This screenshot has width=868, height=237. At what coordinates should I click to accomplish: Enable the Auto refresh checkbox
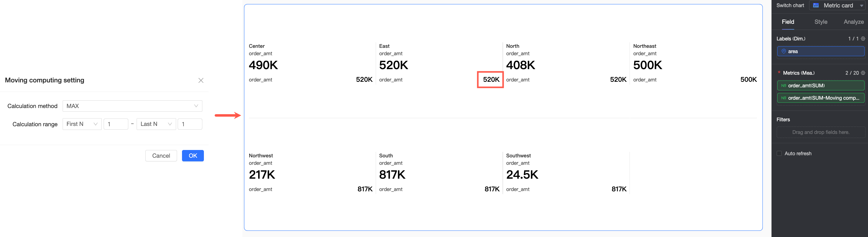click(779, 153)
